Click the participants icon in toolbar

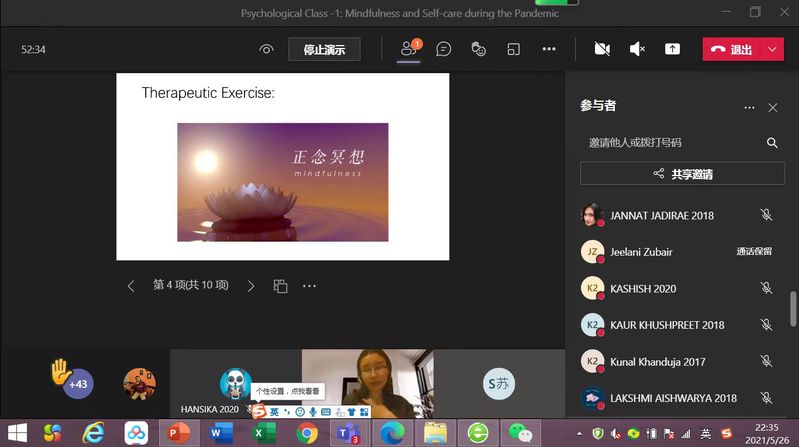tap(408, 49)
